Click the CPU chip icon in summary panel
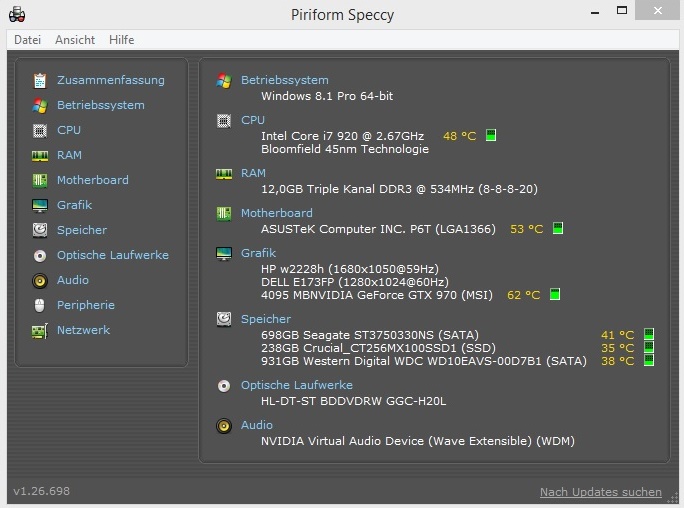Viewport: 684px width, 508px height. 224,121
